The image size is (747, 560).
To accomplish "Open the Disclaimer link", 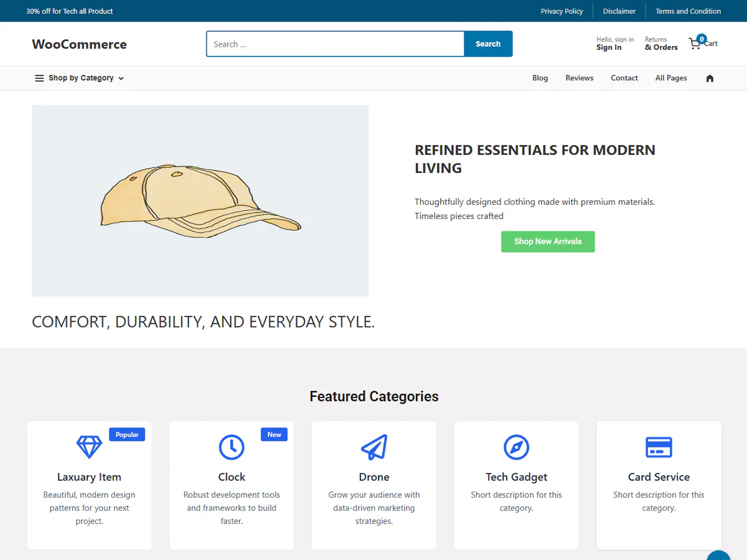I will pos(619,11).
